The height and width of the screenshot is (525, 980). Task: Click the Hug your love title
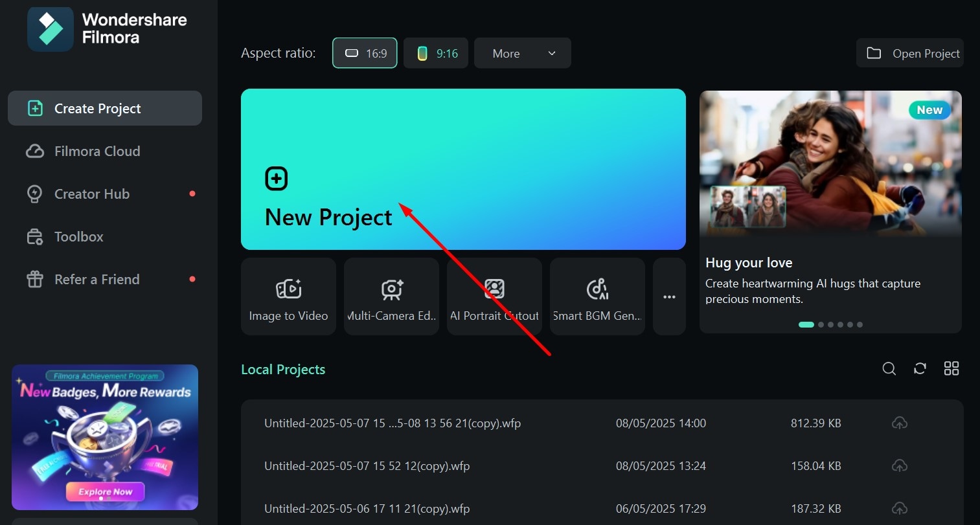pyautogui.click(x=749, y=263)
